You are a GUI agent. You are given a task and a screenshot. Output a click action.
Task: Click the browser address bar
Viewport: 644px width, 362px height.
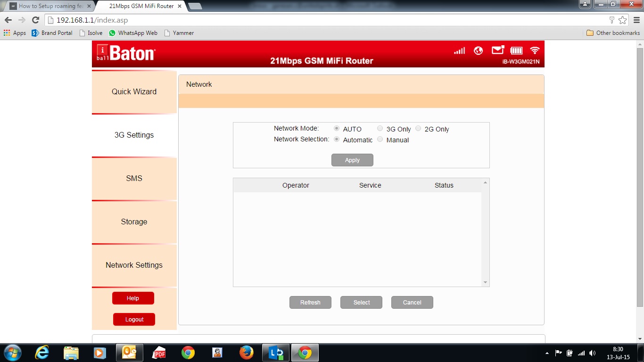330,20
